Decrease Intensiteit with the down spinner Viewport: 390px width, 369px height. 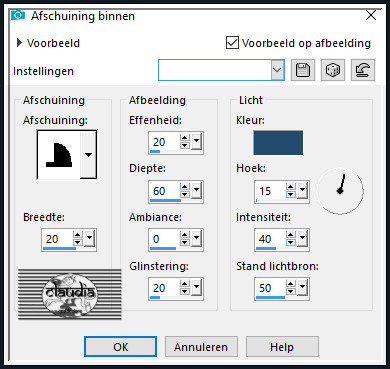(291, 243)
